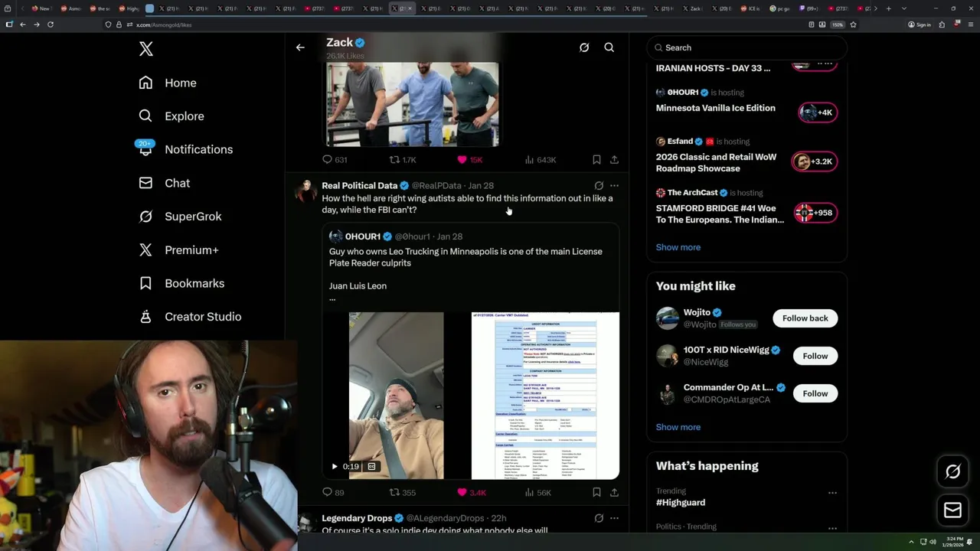This screenshot has height=551, width=980.
Task: Open STAMFORD BRIDGE #41 space
Action: coord(720,214)
